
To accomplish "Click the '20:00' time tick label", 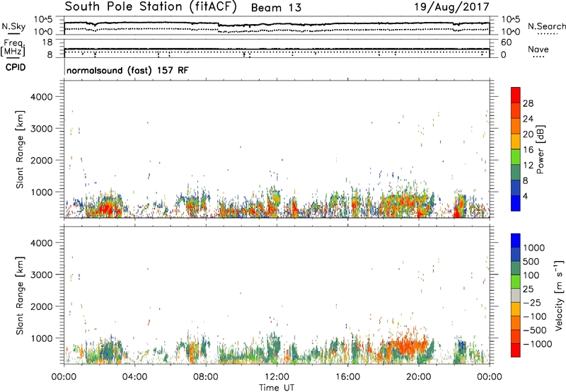I will point(419,377).
